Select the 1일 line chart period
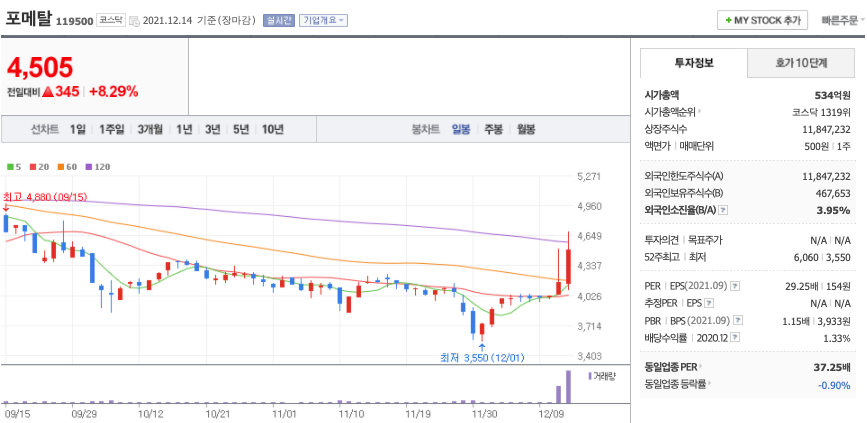 point(78,130)
